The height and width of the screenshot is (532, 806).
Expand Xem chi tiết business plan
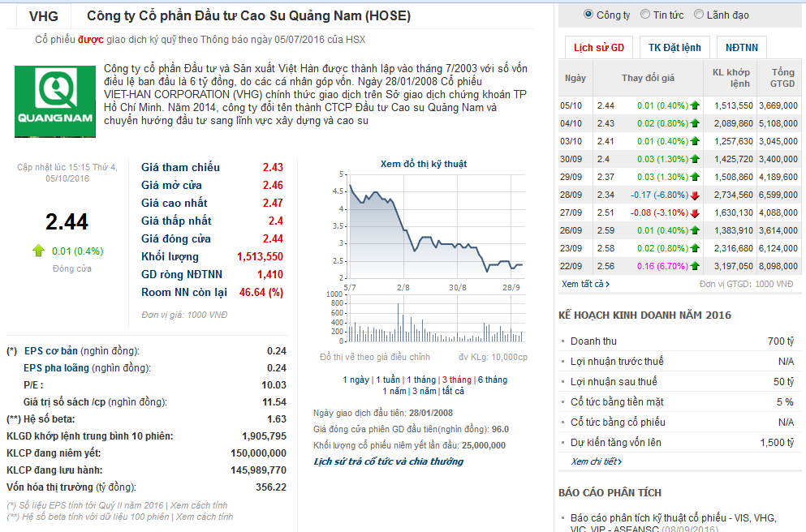(597, 461)
